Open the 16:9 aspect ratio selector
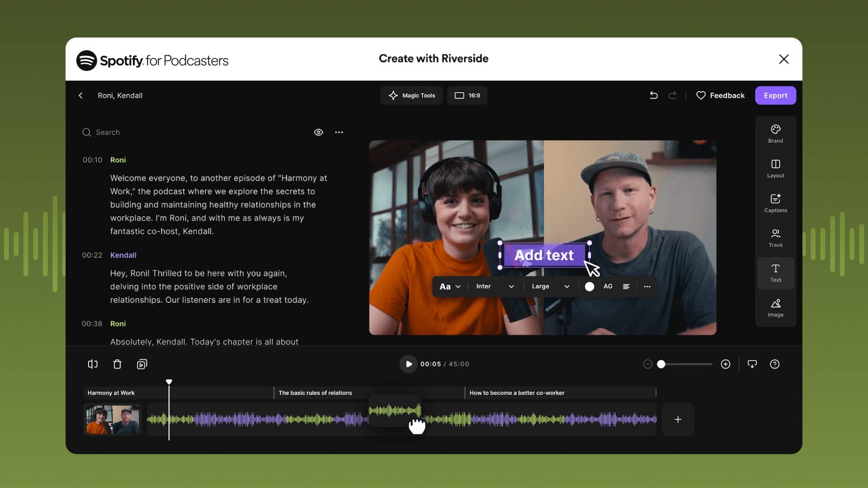868x488 pixels. pos(467,95)
